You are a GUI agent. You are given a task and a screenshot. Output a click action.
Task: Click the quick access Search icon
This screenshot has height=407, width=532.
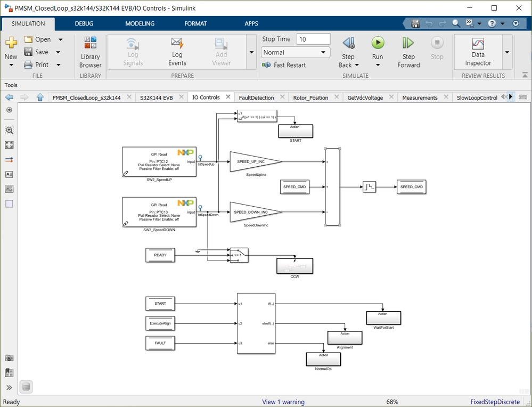(456, 23)
